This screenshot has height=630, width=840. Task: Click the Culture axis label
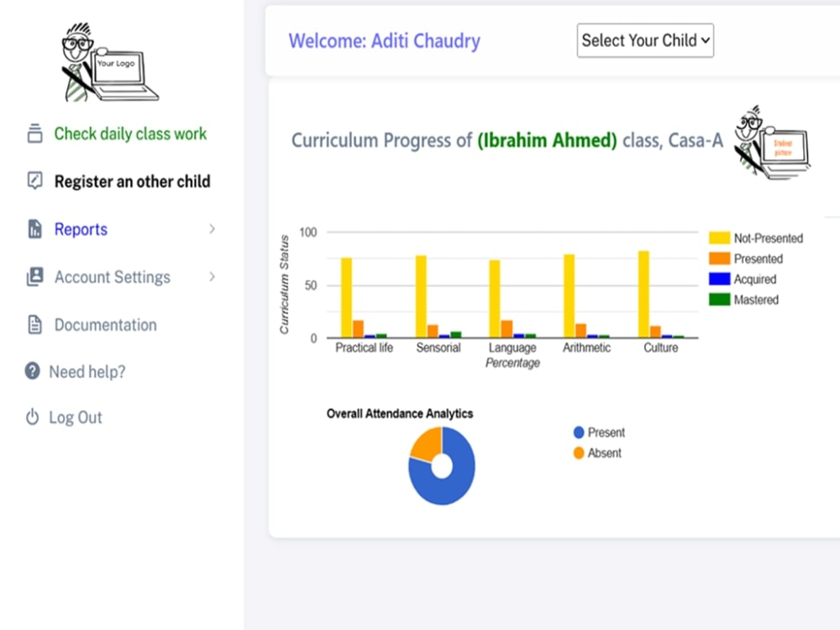pos(660,348)
